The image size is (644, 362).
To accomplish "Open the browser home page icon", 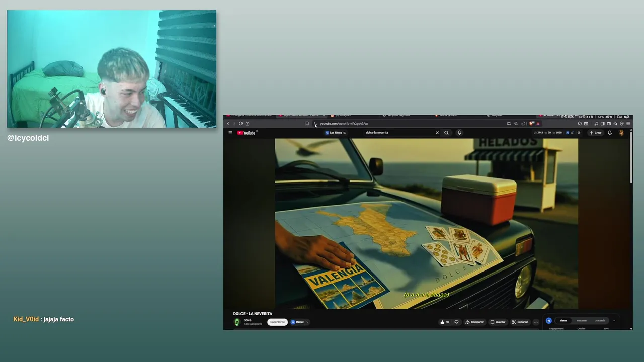I will click(247, 124).
